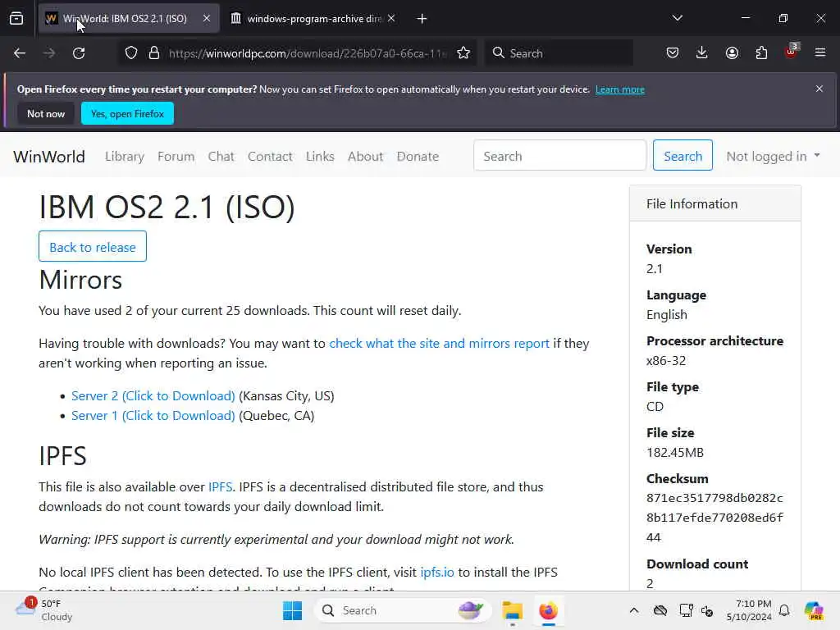The height and width of the screenshot is (630, 840).
Task: Open the tracking protection shield icon
Action: tap(131, 53)
